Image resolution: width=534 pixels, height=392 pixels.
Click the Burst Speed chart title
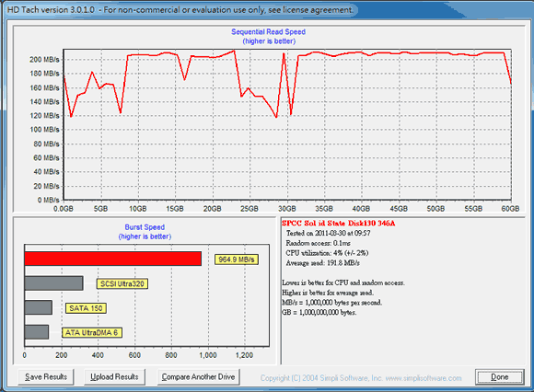[145, 227]
